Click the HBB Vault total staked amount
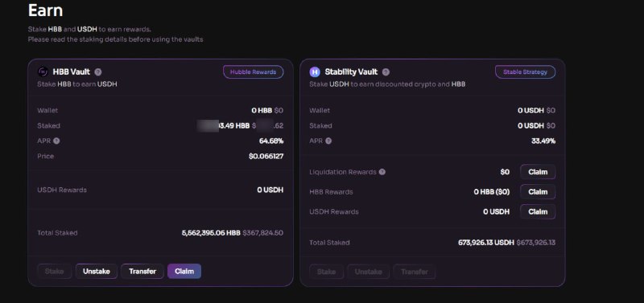Image resolution: width=644 pixels, height=303 pixels. coord(211,233)
